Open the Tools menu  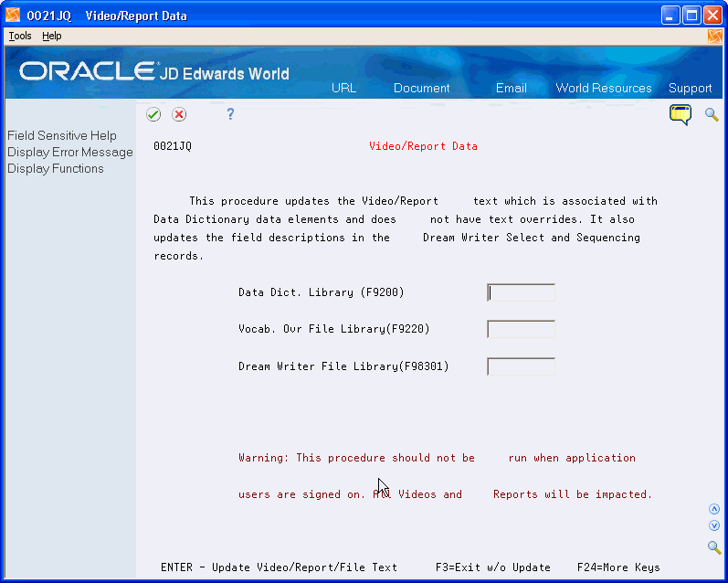(20, 36)
